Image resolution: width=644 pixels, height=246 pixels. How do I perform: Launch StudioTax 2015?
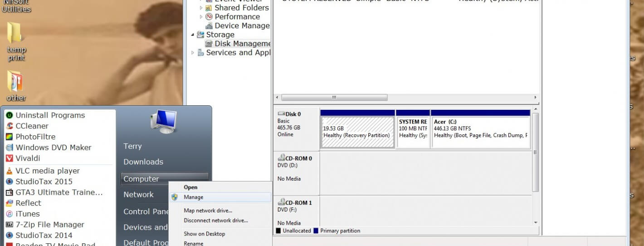(44, 182)
